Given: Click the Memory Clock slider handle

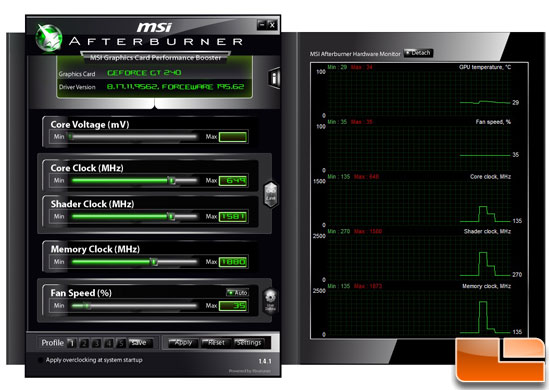Looking at the screenshot, I should point(154,262).
